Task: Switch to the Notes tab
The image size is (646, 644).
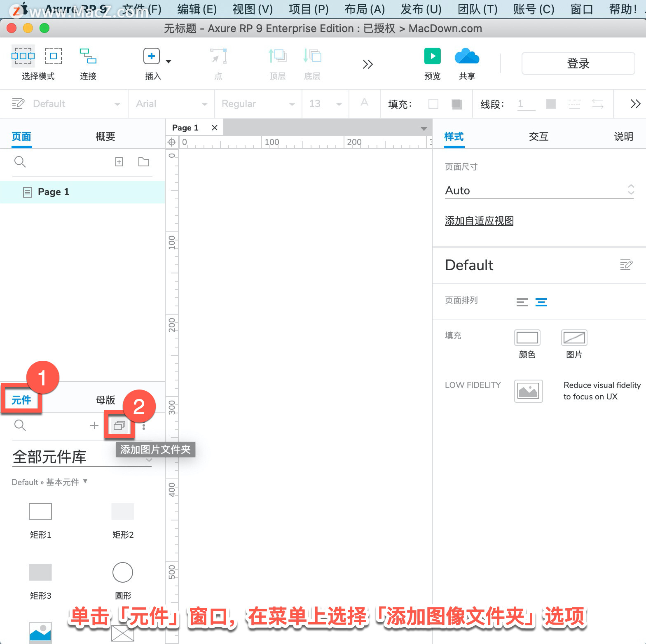Action: coord(623,137)
